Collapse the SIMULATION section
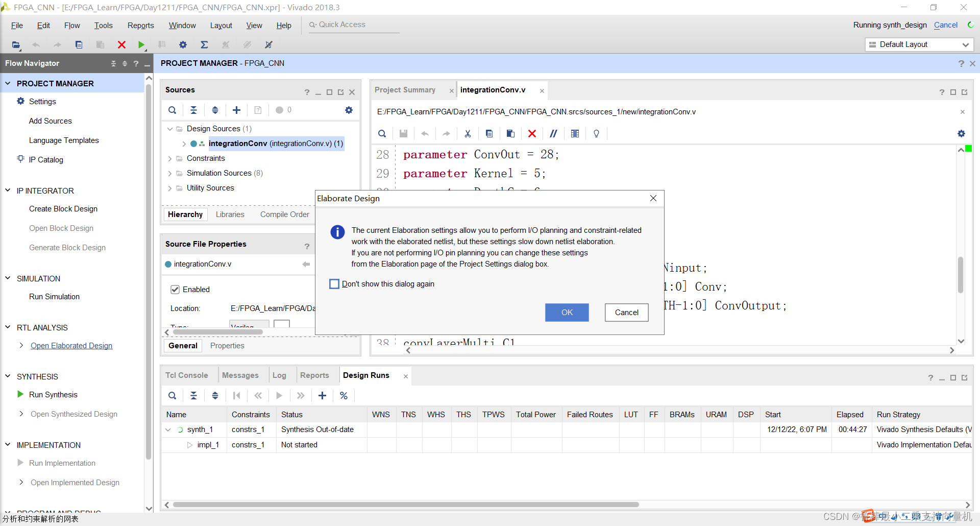 pyautogui.click(x=8, y=278)
